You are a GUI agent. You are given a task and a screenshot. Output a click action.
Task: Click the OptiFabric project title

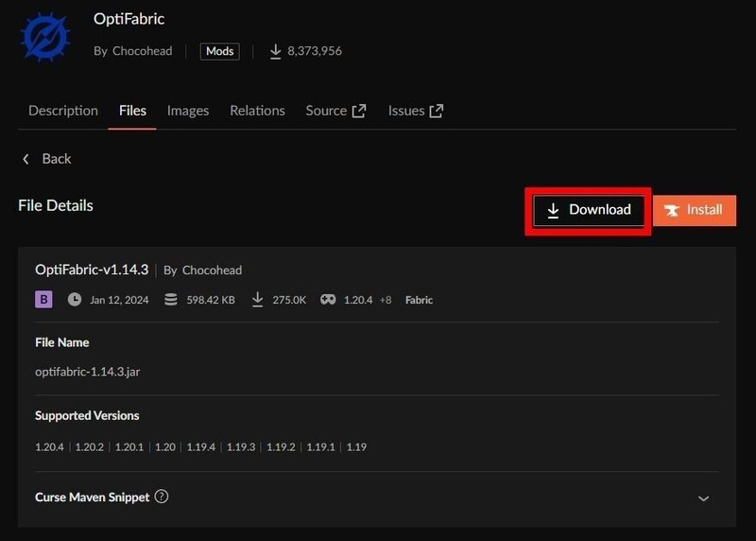(x=129, y=19)
